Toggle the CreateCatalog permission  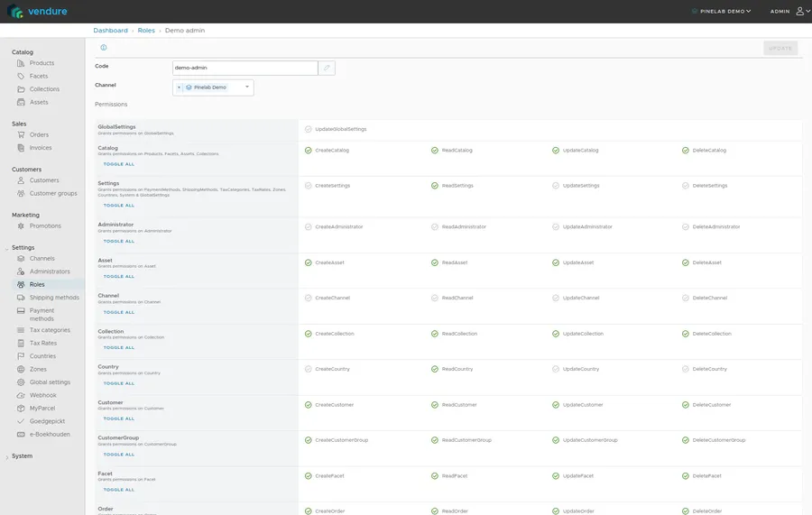tap(309, 151)
